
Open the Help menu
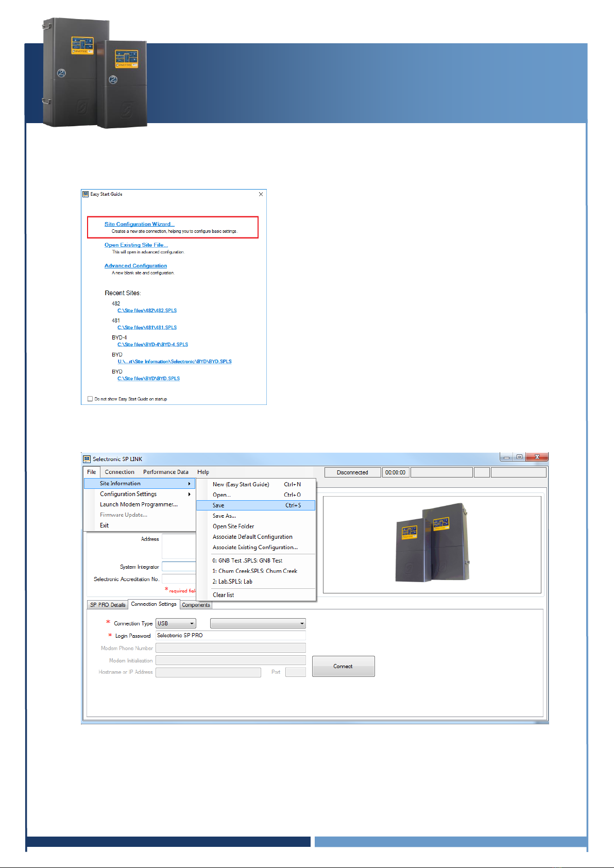click(x=203, y=472)
